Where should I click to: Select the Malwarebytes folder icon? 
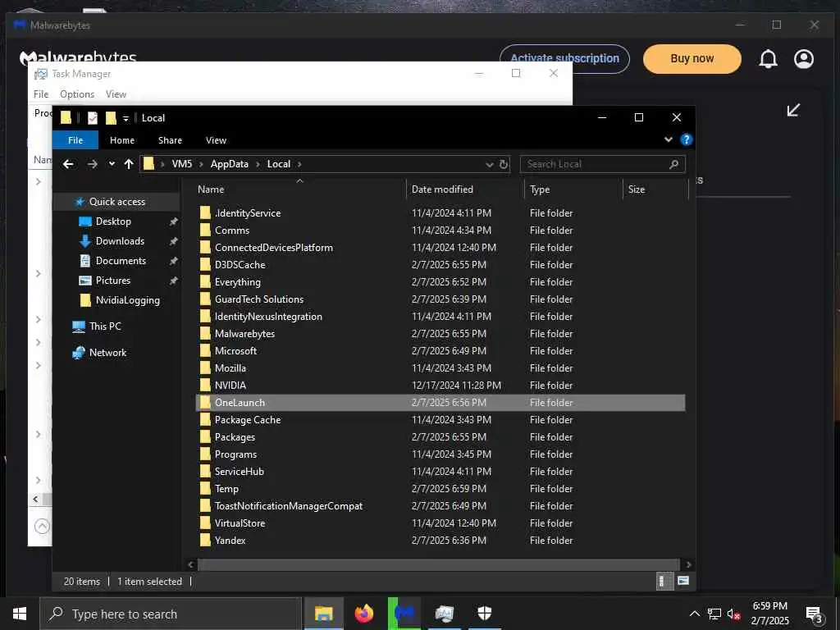coord(205,334)
